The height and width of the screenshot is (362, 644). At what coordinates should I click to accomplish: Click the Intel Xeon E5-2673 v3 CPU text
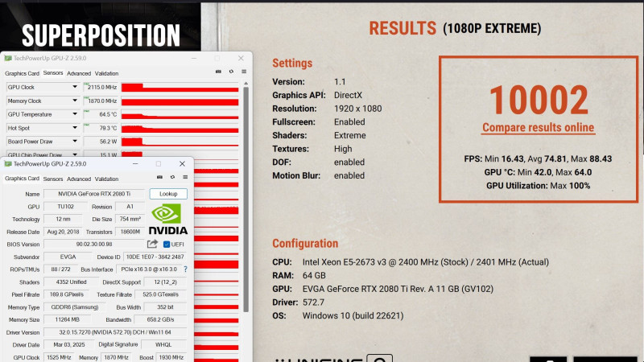(426, 262)
